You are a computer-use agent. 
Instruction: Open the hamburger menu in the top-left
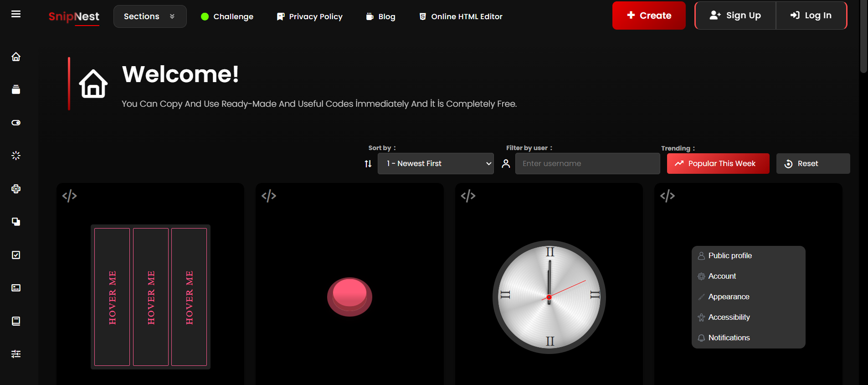click(x=16, y=14)
